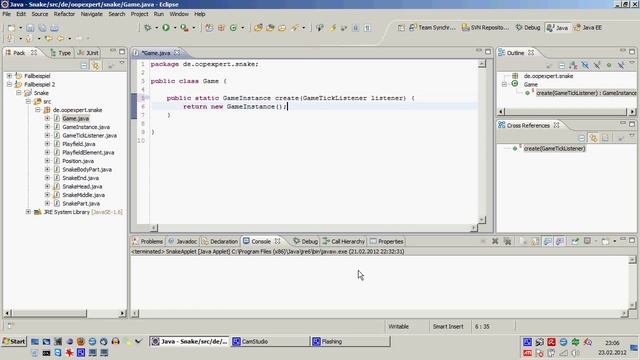Select Playfield.java in the Package Explorer
Screen dimensions: 640x360
pos(79,144)
